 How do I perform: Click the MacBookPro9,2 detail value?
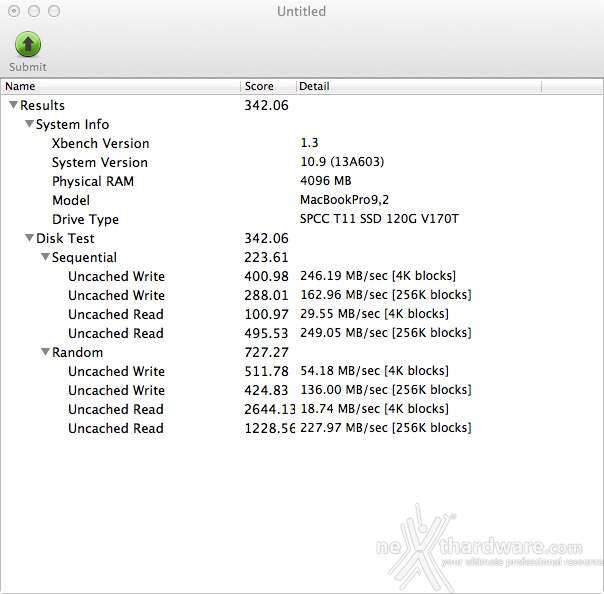point(344,200)
